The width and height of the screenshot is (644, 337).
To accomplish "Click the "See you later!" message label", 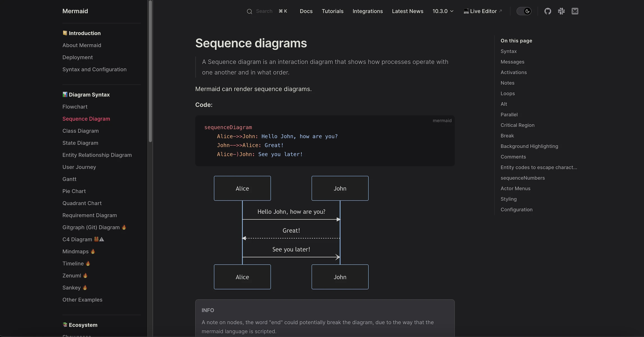I will (291, 249).
